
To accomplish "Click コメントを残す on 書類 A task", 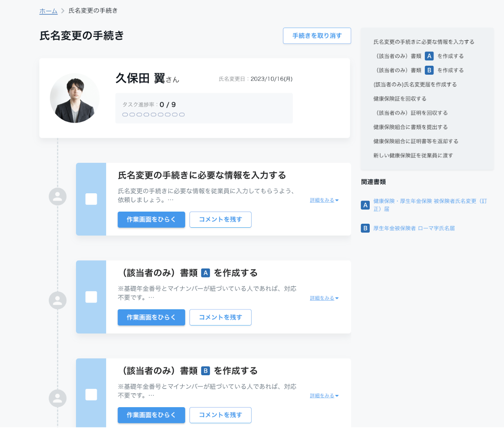I will (x=220, y=317).
